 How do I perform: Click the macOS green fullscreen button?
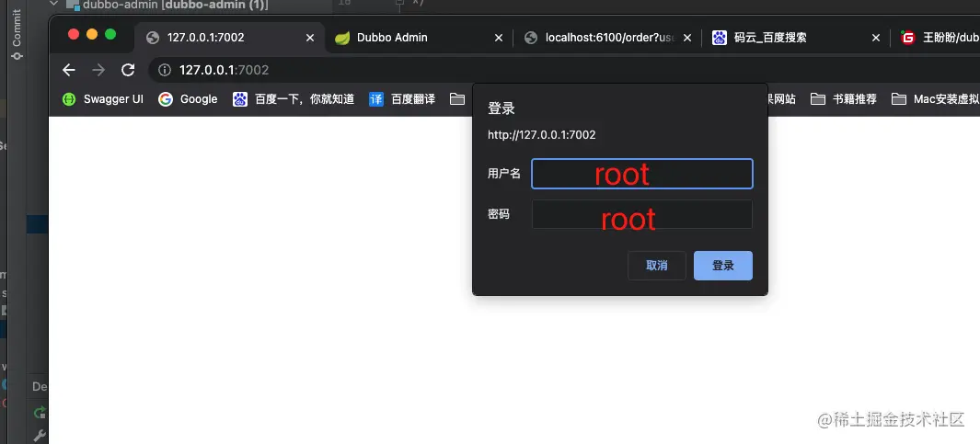point(110,34)
